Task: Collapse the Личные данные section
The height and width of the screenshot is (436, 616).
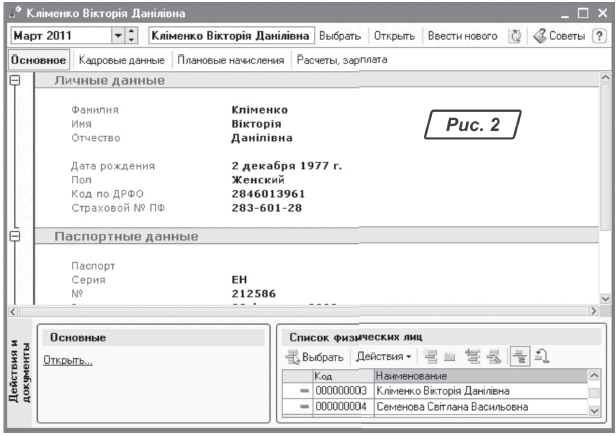Action: coord(14,79)
